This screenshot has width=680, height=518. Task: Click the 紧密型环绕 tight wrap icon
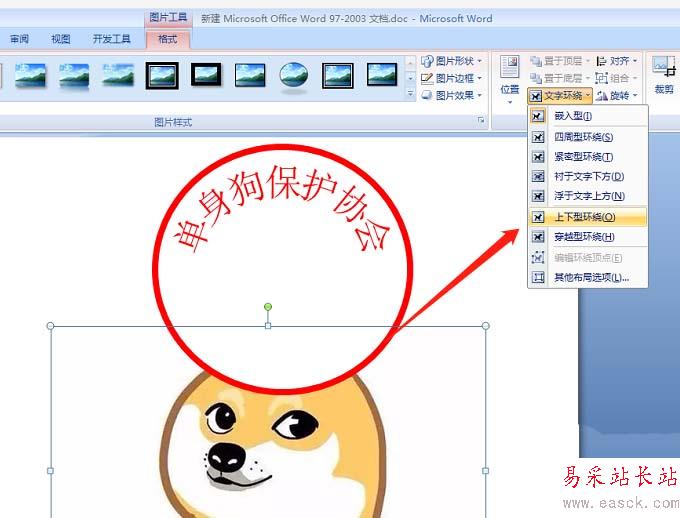click(x=538, y=157)
